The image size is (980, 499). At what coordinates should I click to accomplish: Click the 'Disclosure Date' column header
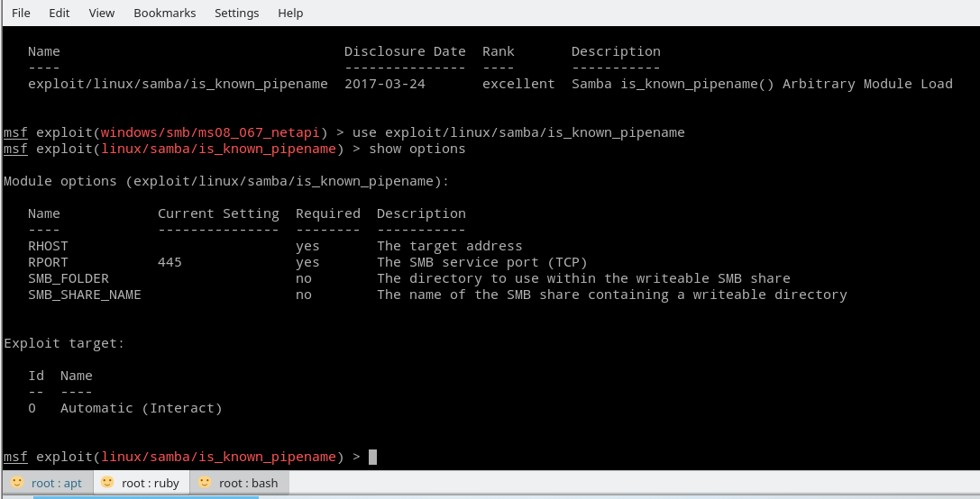tap(405, 51)
